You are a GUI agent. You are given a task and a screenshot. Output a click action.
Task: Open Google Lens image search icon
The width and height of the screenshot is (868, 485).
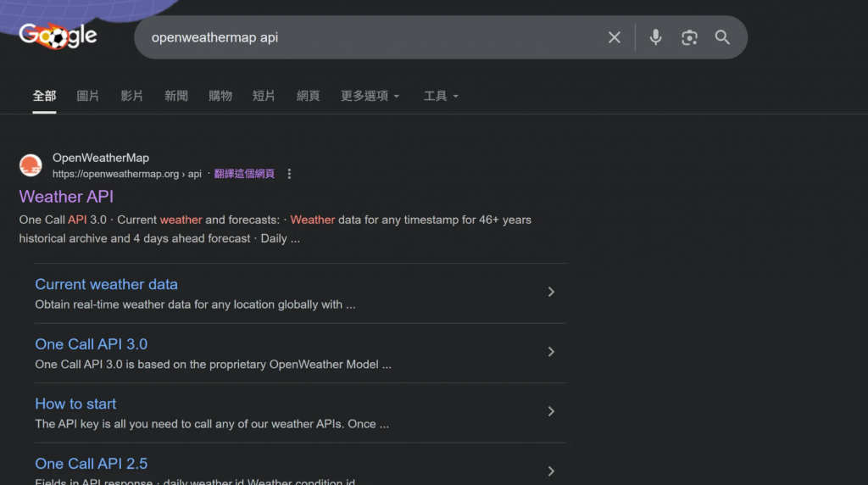point(689,37)
